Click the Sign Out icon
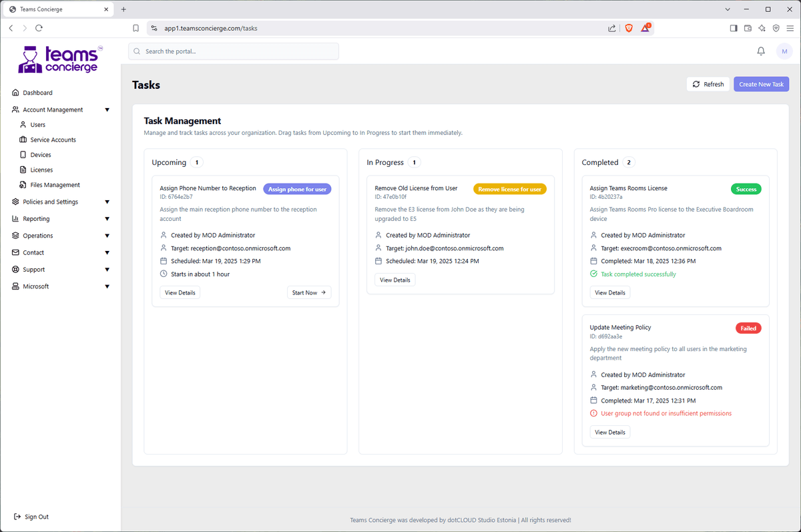This screenshot has width=801, height=532. click(x=16, y=516)
